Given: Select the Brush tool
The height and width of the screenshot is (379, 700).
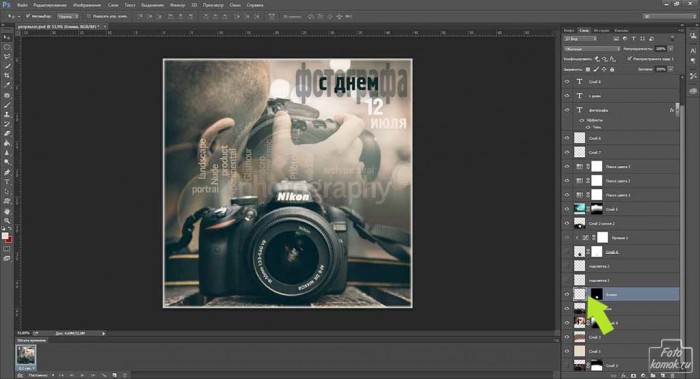Looking at the screenshot, I should (6, 105).
